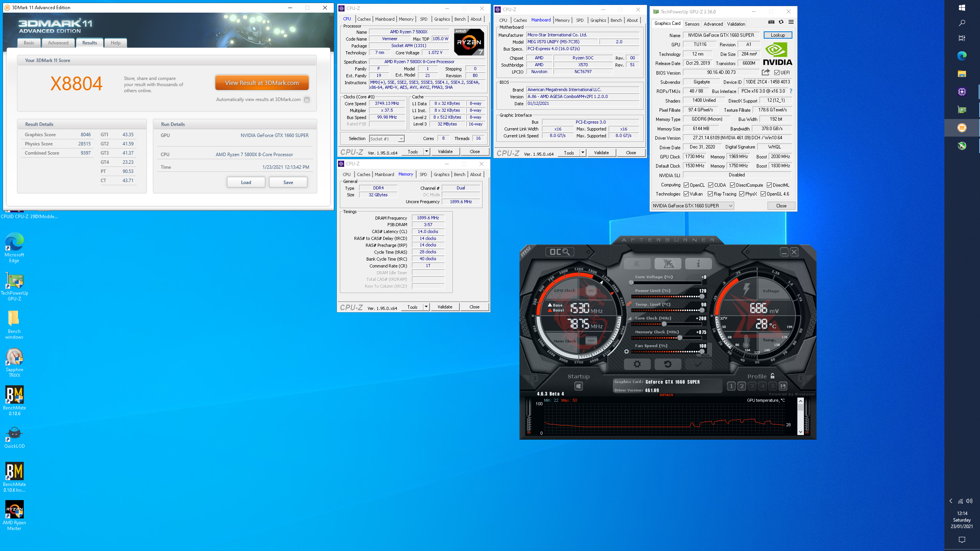Screen dimensions: 980x551
Task: Click Save button in 3DMark Run Details
Action: click(x=288, y=183)
